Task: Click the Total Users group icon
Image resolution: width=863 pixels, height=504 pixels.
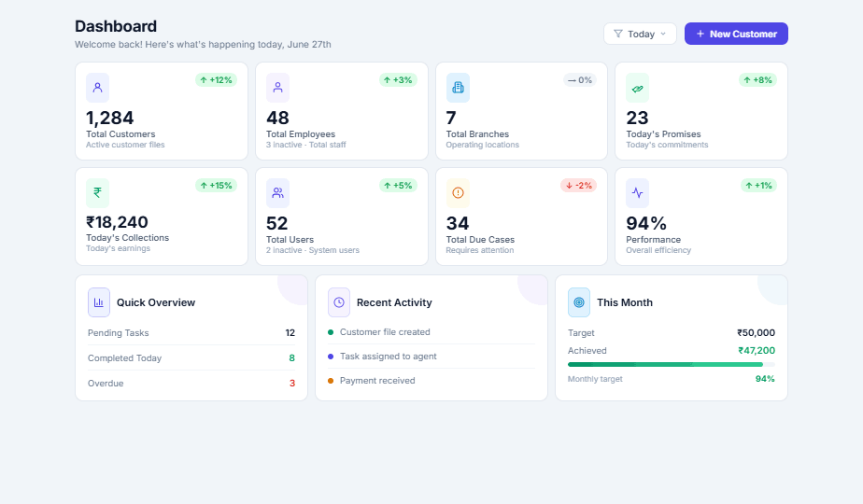Action: (278, 192)
